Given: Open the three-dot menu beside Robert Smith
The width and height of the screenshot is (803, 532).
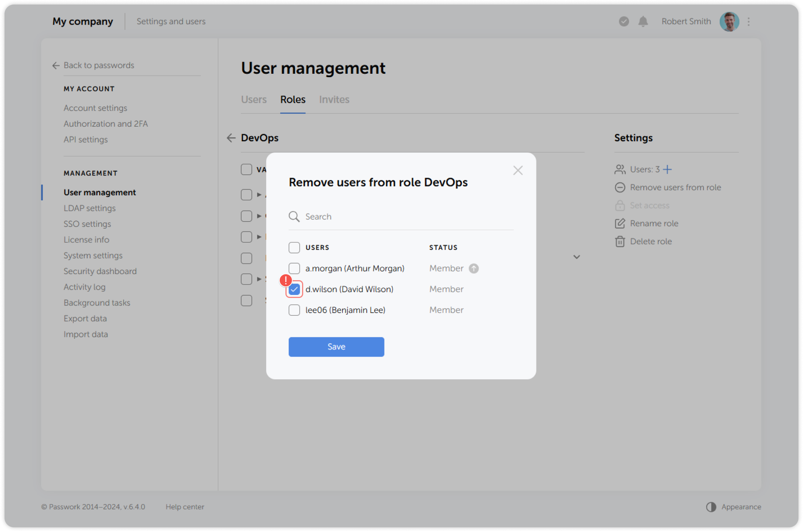Looking at the screenshot, I should point(748,22).
